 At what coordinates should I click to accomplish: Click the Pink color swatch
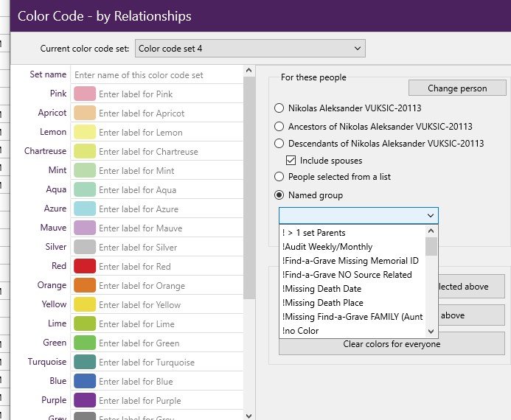[85, 94]
